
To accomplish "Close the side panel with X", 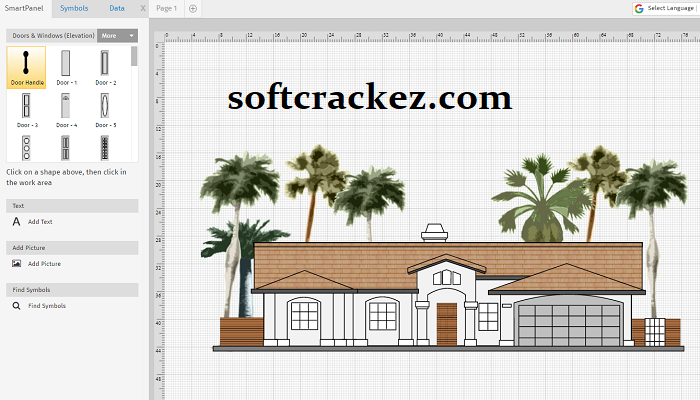I will pos(143,8).
